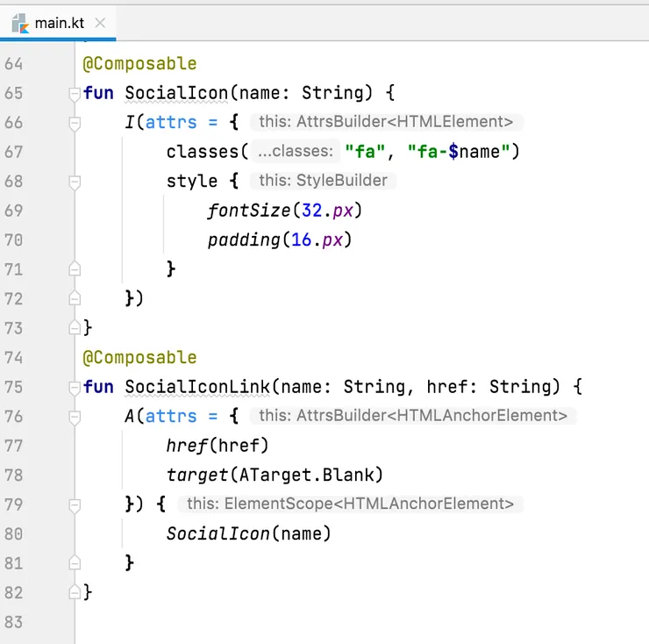Click the @Composable annotation on line 64

coord(140,64)
